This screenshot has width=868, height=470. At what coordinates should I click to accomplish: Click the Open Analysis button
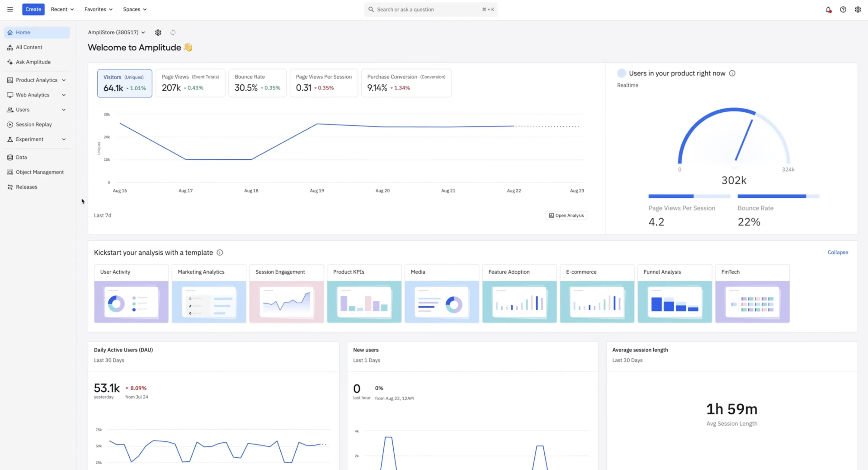(x=566, y=216)
